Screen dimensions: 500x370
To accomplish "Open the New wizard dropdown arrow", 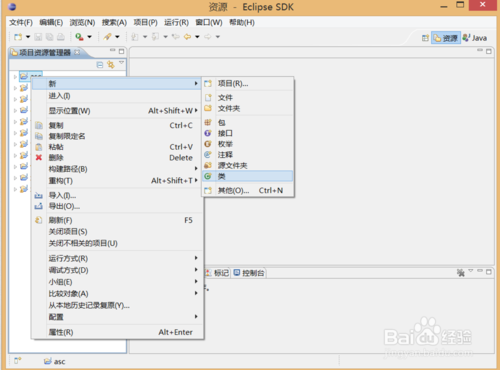I will (28, 37).
